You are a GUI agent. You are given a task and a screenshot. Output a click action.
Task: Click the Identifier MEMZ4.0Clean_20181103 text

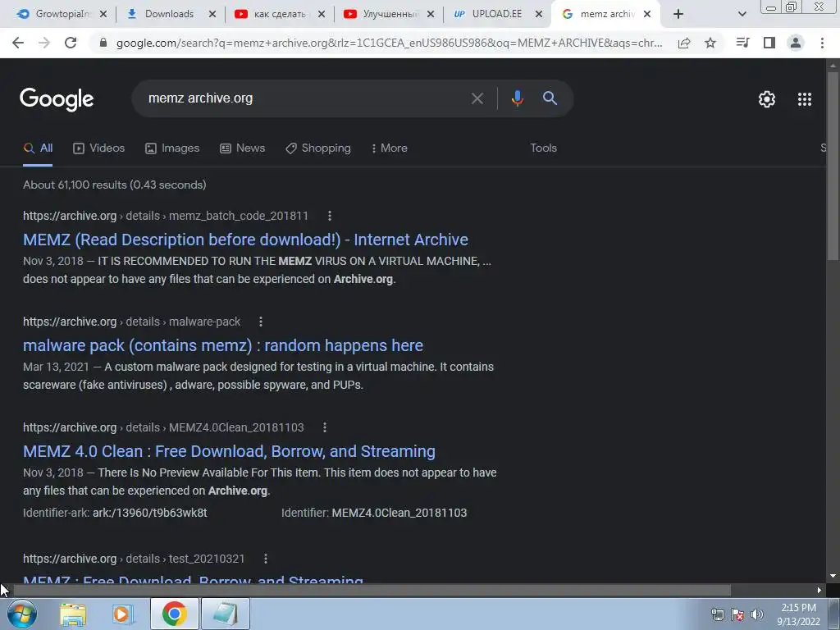[374, 513]
